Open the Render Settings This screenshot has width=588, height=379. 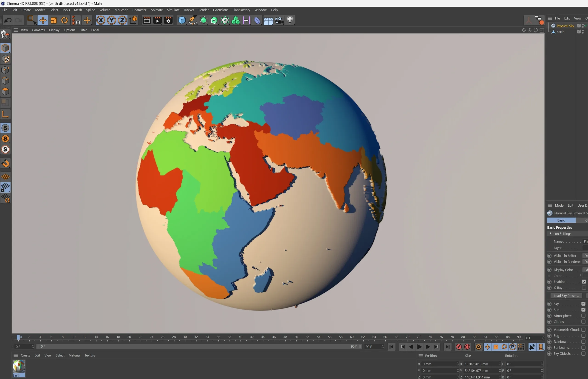168,20
